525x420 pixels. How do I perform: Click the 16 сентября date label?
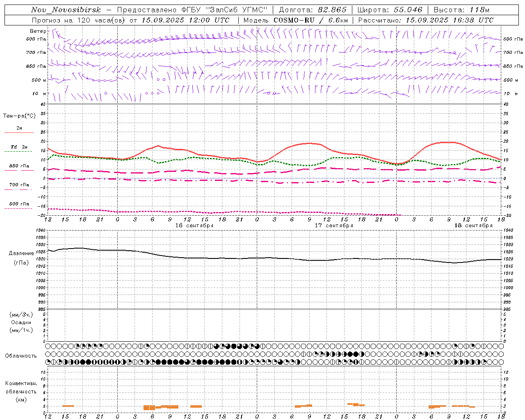(x=194, y=226)
